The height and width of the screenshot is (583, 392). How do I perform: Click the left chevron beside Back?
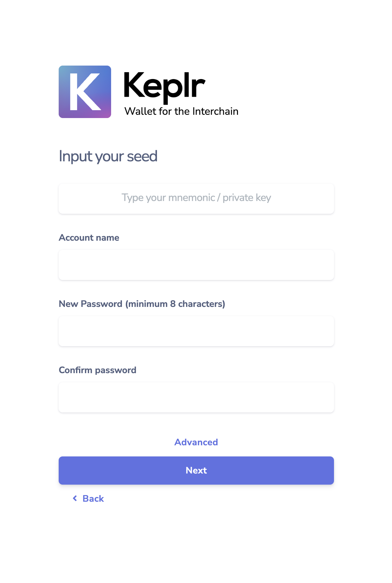click(75, 498)
